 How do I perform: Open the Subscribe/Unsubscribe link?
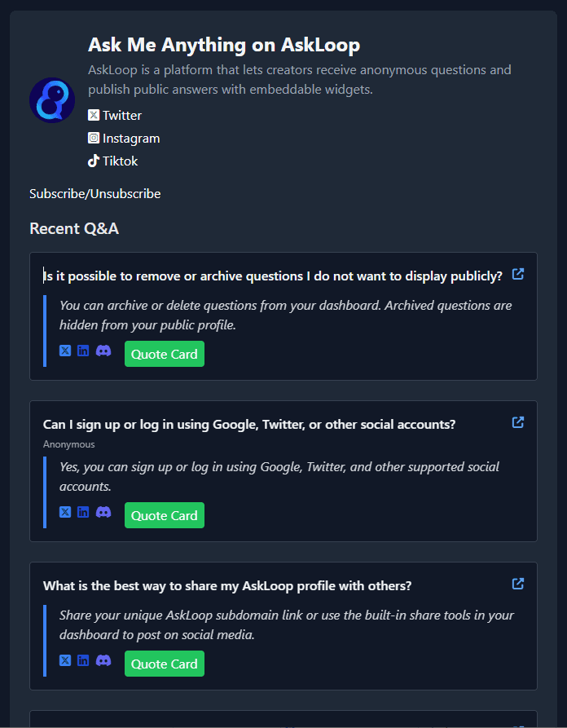coord(94,193)
